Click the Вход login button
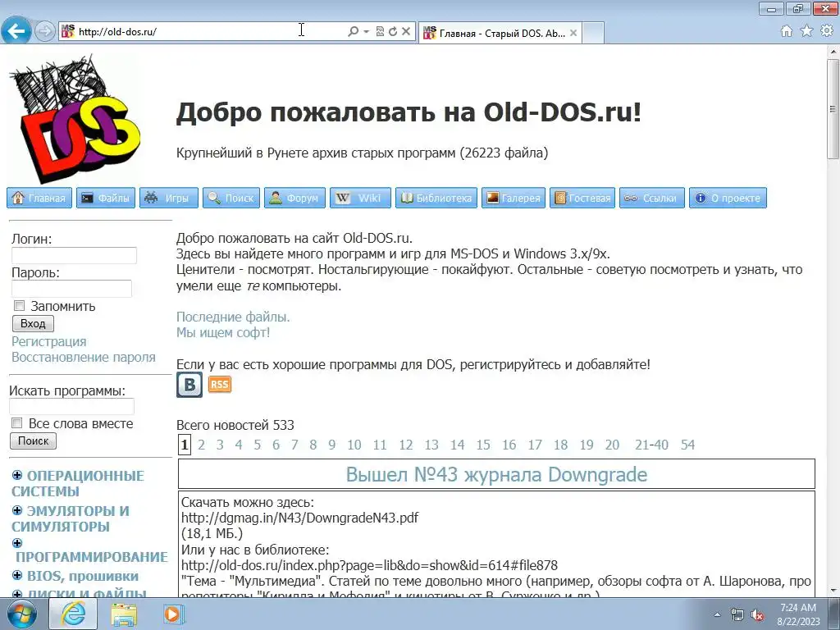This screenshot has height=630, width=840. coord(33,323)
